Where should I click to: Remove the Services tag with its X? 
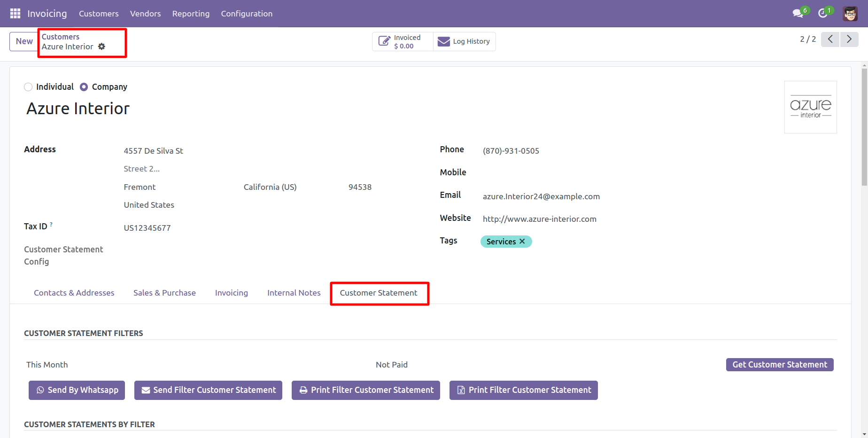click(522, 241)
